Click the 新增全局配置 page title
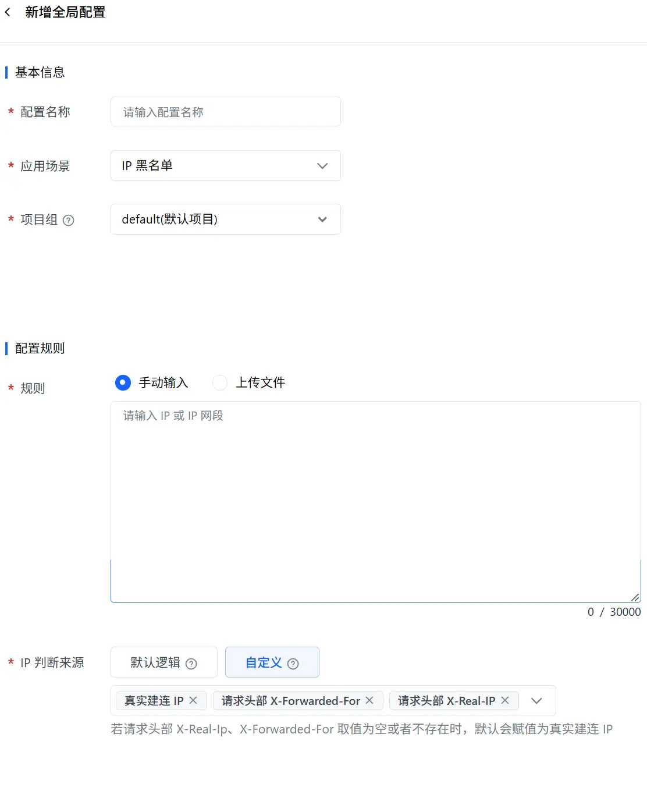The width and height of the screenshot is (647, 812). click(x=65, y=12)
